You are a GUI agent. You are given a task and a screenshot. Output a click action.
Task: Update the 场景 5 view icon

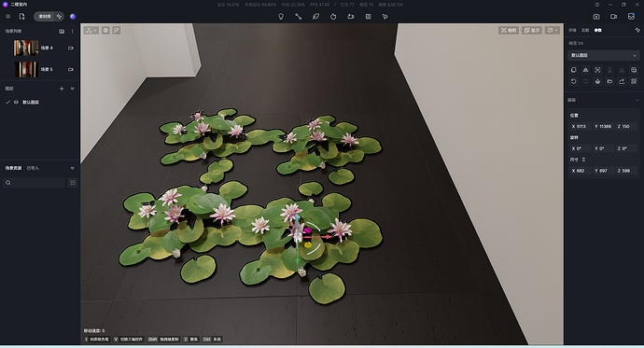pos(71,69)
